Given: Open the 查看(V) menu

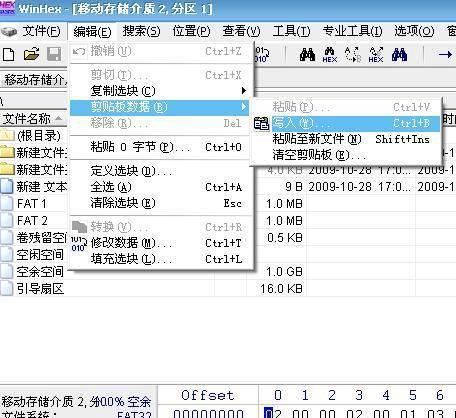Looking at the screenshot, I should click(241, 32).
